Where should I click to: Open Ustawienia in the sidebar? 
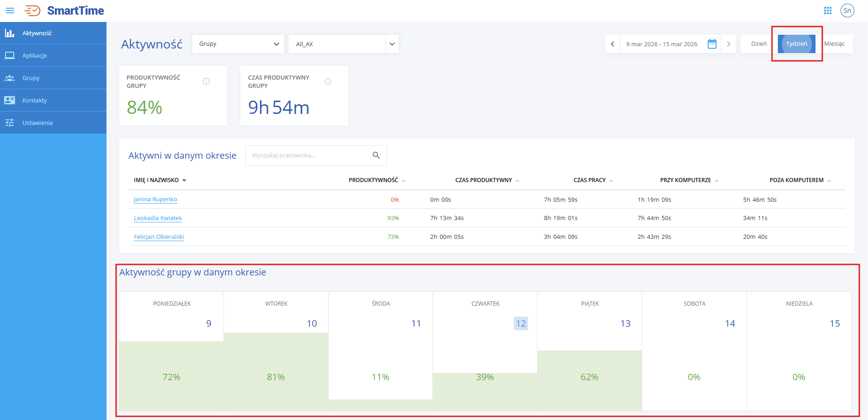click(x=37, y=123)
